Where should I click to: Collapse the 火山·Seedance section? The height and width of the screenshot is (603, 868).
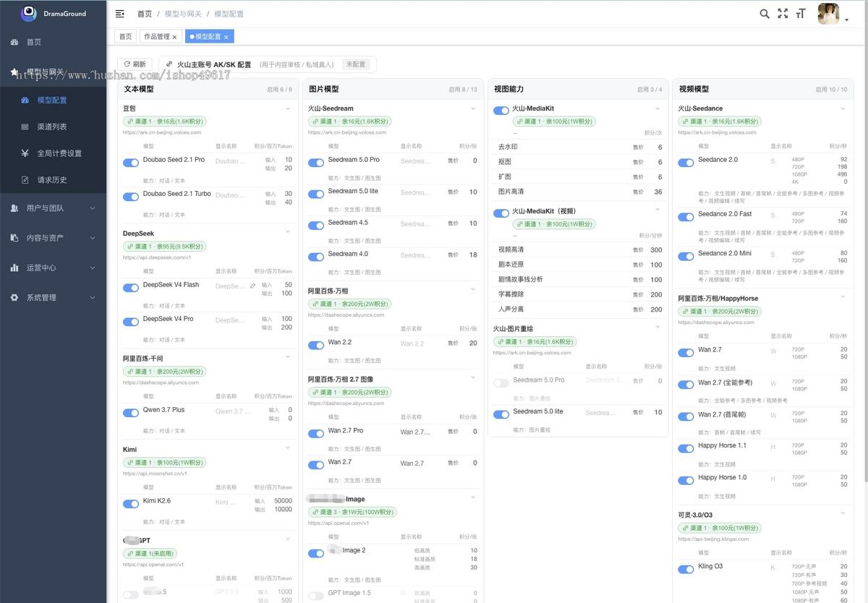(843, 108)
